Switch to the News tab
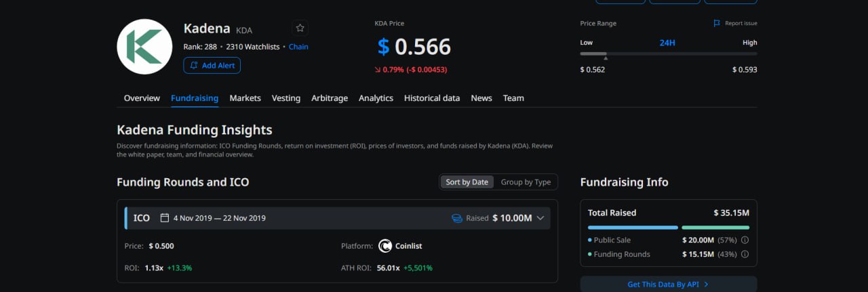868x292 pixels. coord(481,98)
